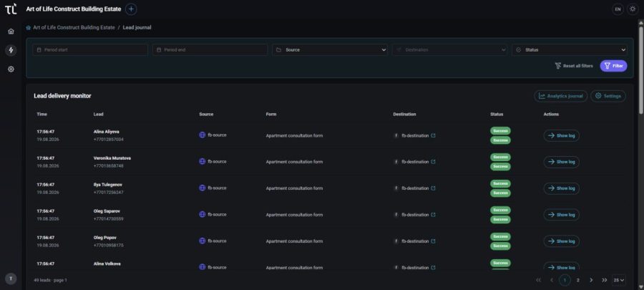Image resolution: width=644 pixels, height=290 pixels.
Task: Select lead name Veronika Muratova
Action: pos(112,158)
